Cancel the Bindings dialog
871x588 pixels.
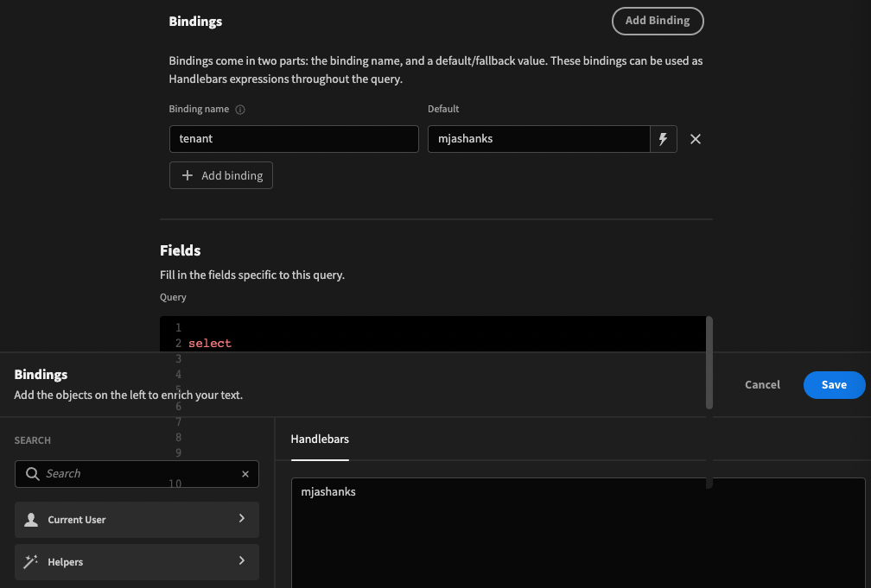click(x=761, y=384)
